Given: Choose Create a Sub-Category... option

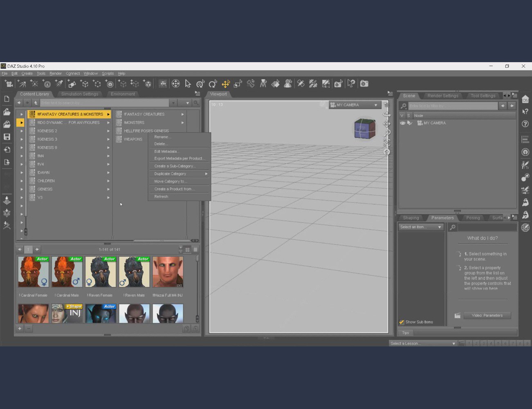Looking at the screenshot, I should (x=179, y=166).
